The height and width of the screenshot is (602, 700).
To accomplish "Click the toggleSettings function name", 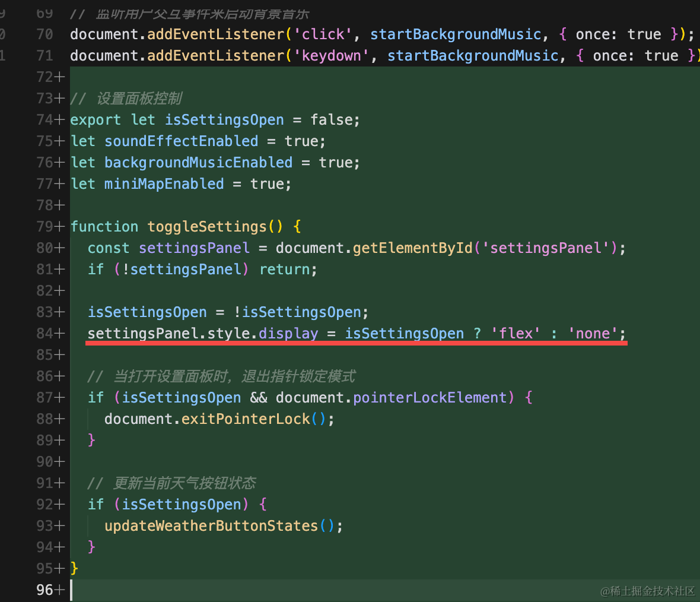I will [207, 227].
